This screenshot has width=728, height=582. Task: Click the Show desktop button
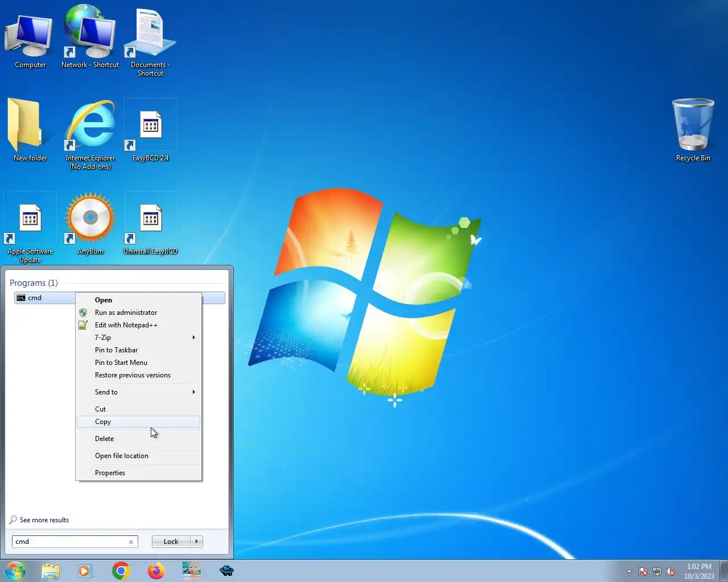723,571
